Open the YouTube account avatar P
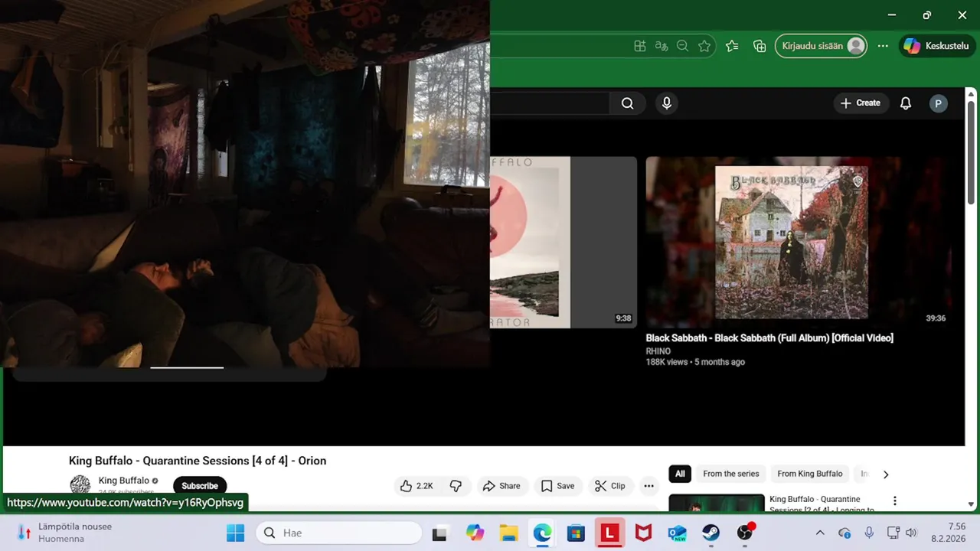The width and height of the screenshot is (980, 551). click(939, 103)
